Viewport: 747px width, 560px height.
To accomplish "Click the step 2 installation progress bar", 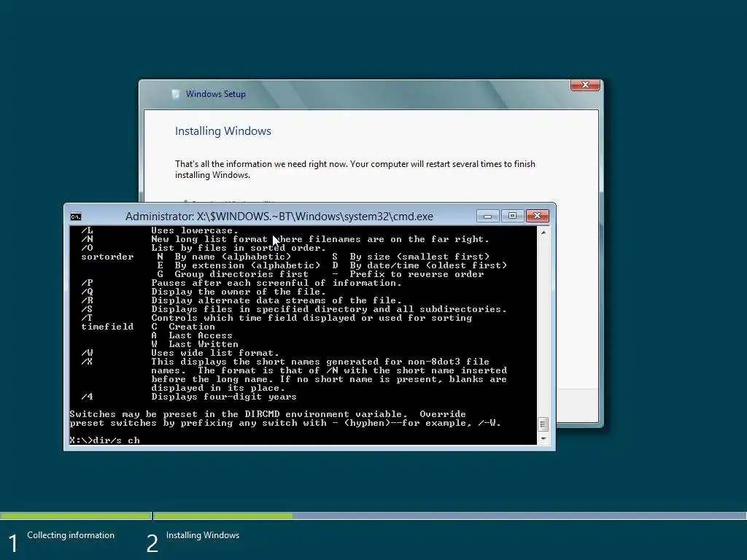I will click(449, 516).
